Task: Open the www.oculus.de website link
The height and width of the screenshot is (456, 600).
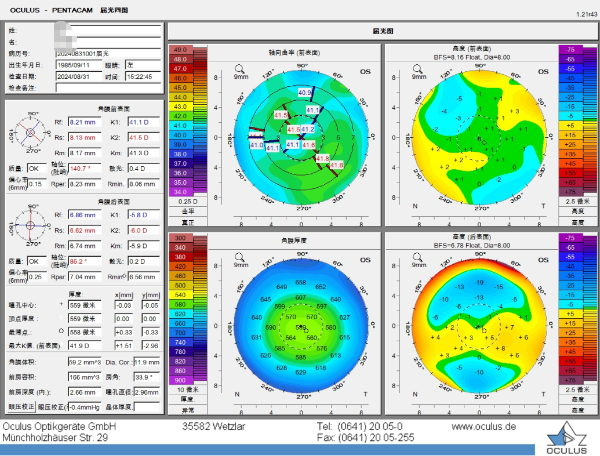Action: [x=484, y=426]
